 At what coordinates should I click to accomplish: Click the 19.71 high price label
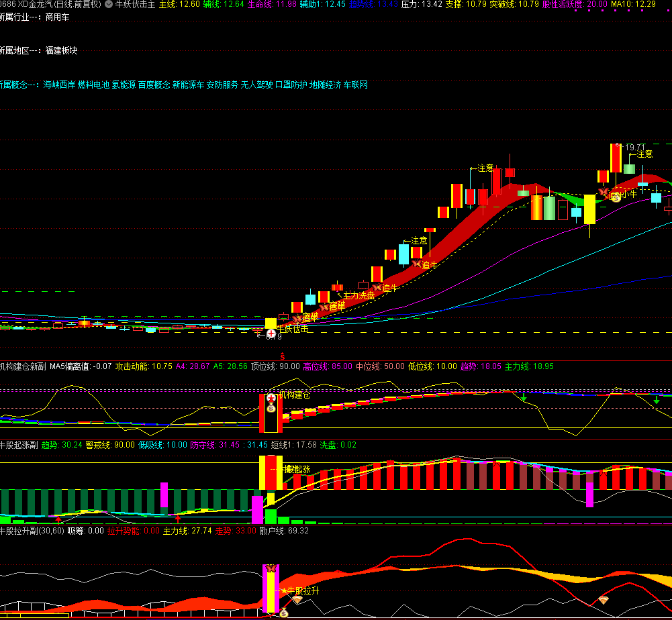(x=634, y=146)
